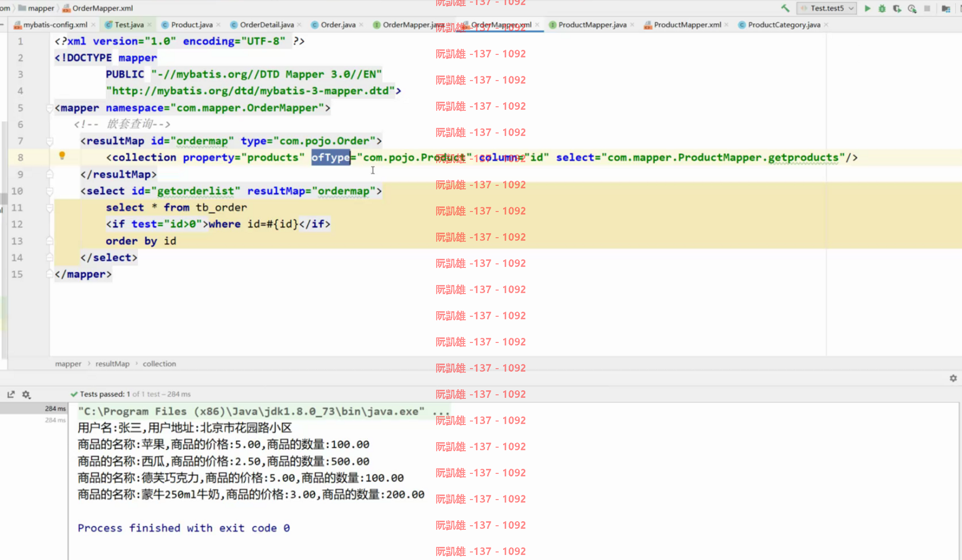Screen dimensions: 962x560
Task: Build project with the hammer icon
Action: [x=785, y=8]
